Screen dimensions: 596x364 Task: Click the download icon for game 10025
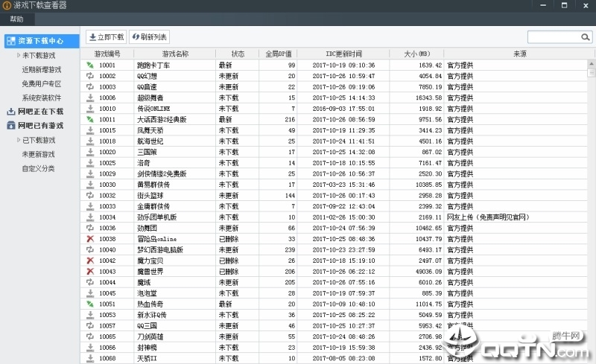89,162
